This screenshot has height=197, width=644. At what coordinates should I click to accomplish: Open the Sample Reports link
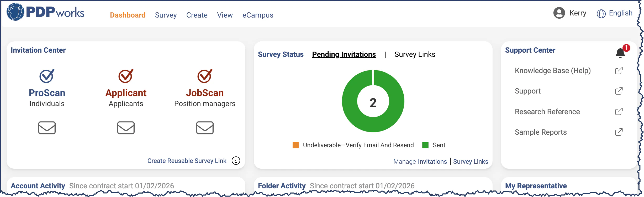point(541,132)
